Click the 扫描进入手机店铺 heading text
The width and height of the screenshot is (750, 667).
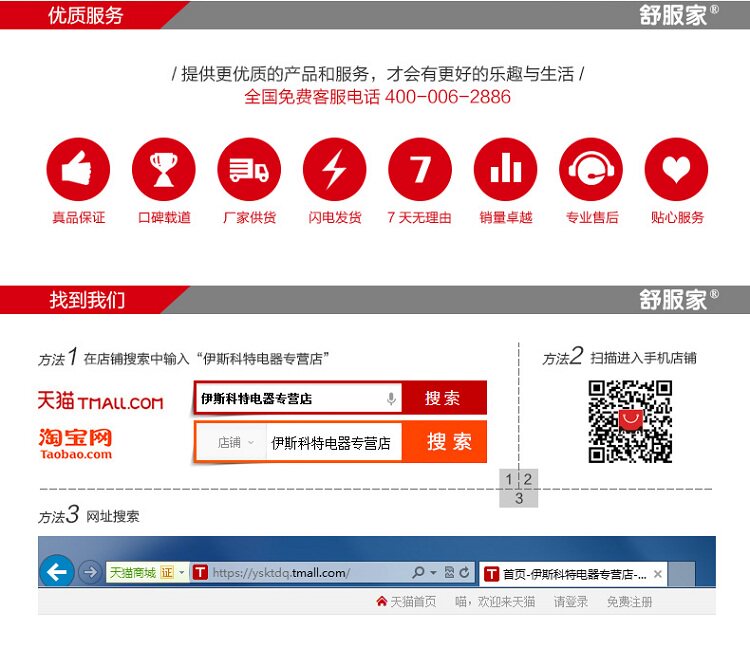click(643, 358)
